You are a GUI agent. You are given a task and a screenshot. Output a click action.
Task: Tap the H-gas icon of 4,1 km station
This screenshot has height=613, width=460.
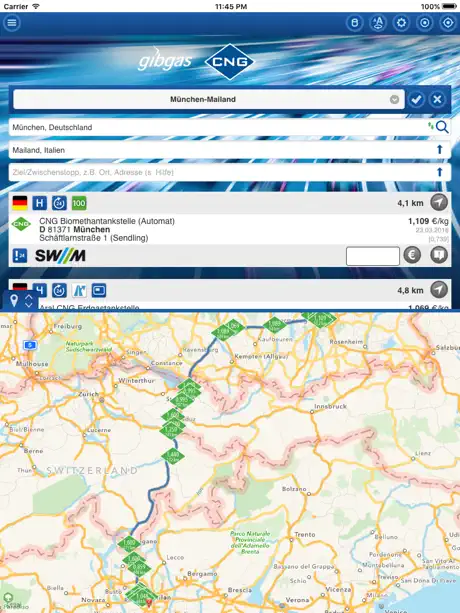[39, 203]
